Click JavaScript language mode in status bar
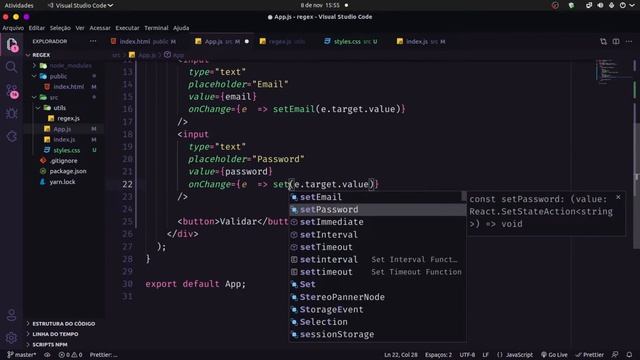This screenshot has height=360, width=640. pos(519,355)
